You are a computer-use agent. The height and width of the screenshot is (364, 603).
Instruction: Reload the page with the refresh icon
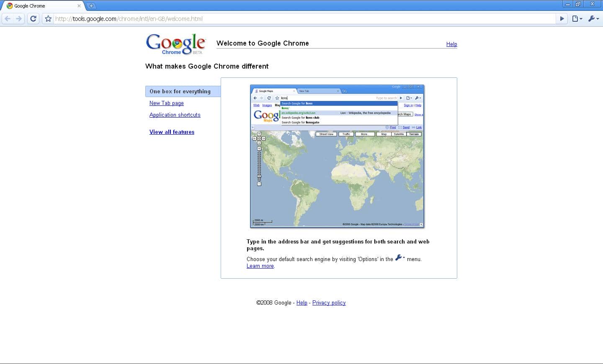33,18
